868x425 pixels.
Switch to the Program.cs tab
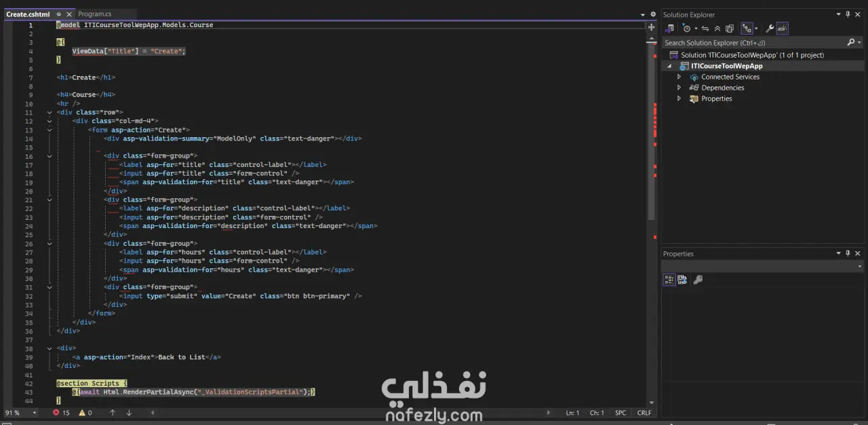pyautogui.click(x=94, y=14)
